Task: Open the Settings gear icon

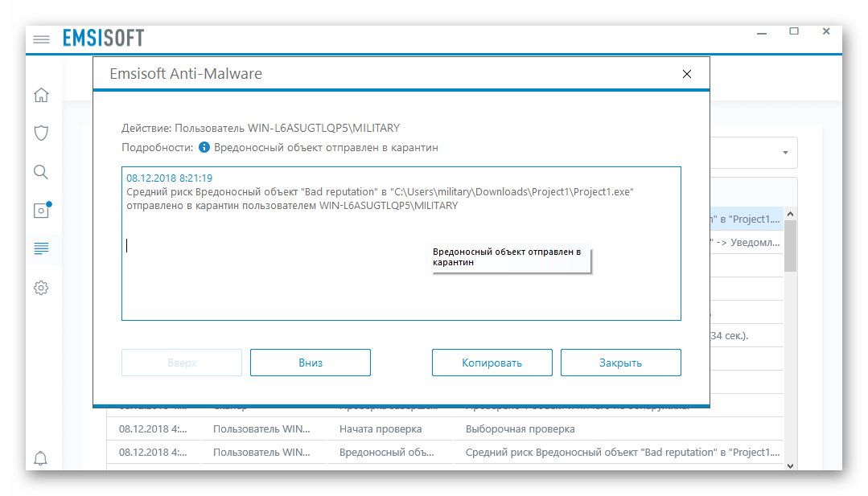Action: pos(41,288)
